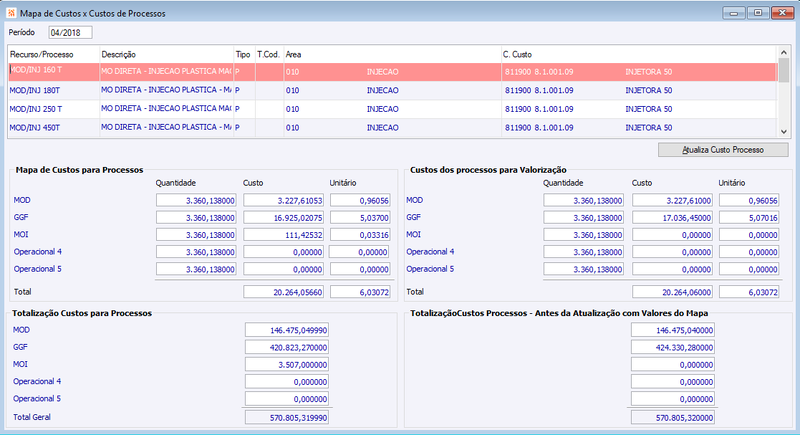Click the grid scrollbar up arrow
The width and height of the screenshot is (800, 435).
click(x=784, y=52)
